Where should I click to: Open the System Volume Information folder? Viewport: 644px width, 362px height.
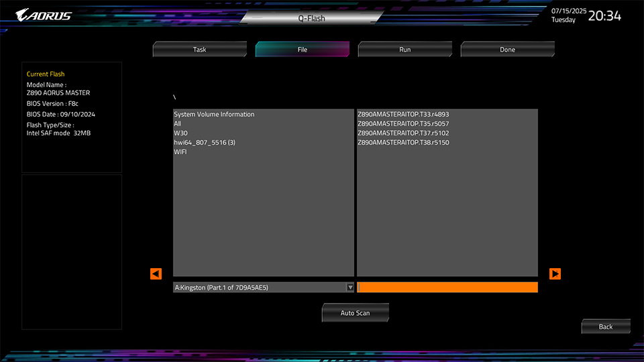pos(214,115)
